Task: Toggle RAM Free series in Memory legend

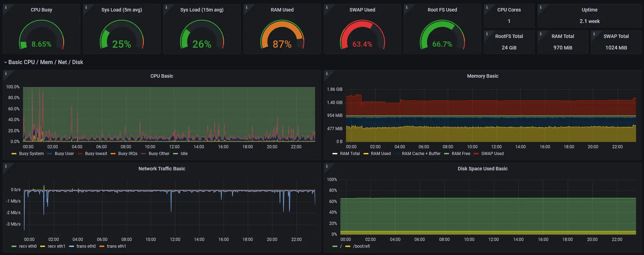Action: pyautogui.click(x=461, y=154)
